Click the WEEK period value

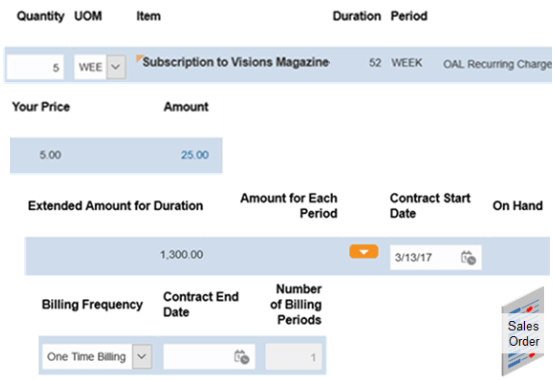click(x=406, y=63)
